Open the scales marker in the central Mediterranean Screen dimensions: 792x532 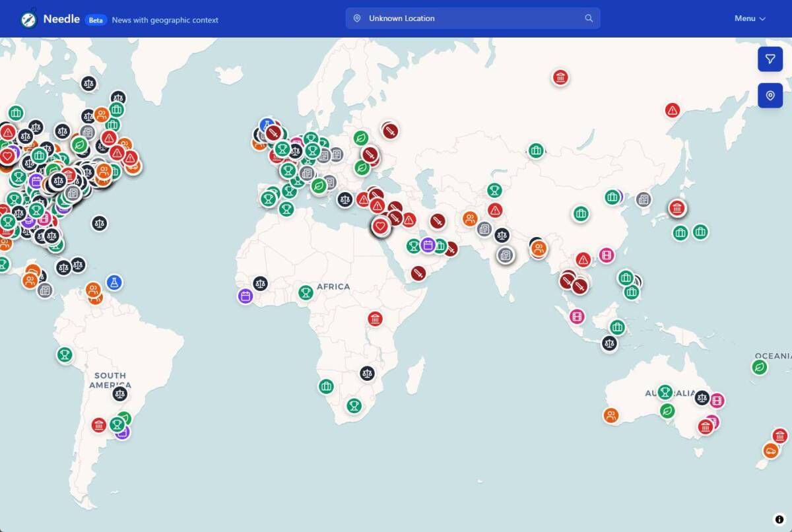pos(345,199)
